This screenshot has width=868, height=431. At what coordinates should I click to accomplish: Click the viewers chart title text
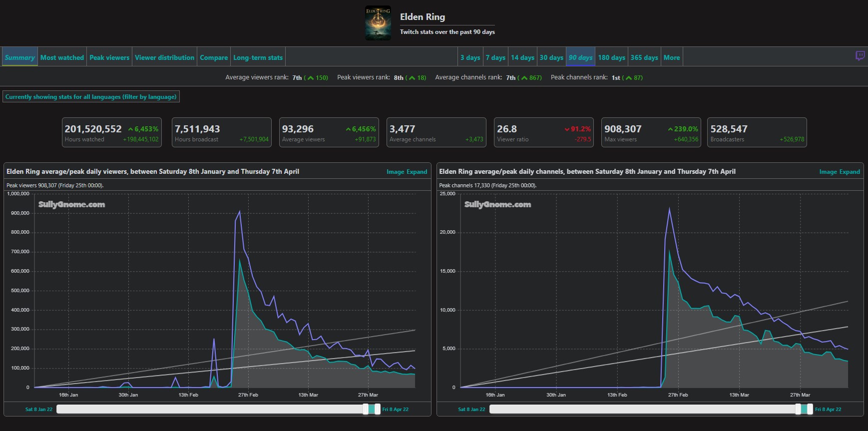click(x=153, y=171)
